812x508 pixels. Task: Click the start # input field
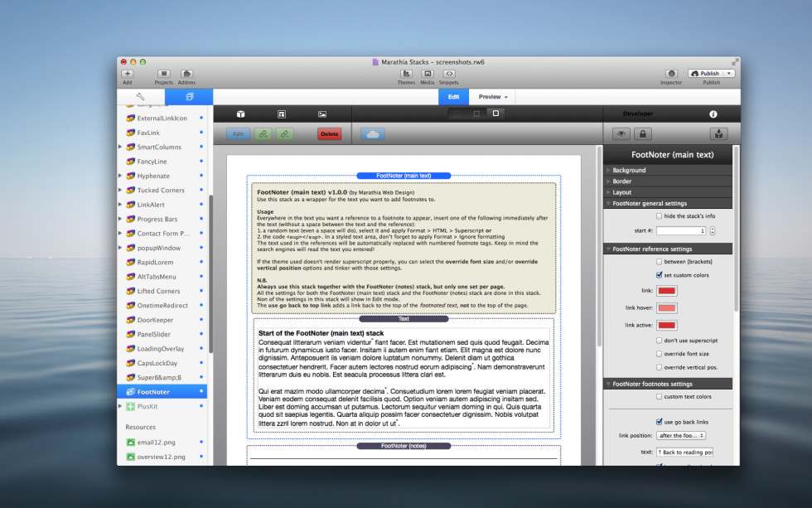tap(681, 231)
